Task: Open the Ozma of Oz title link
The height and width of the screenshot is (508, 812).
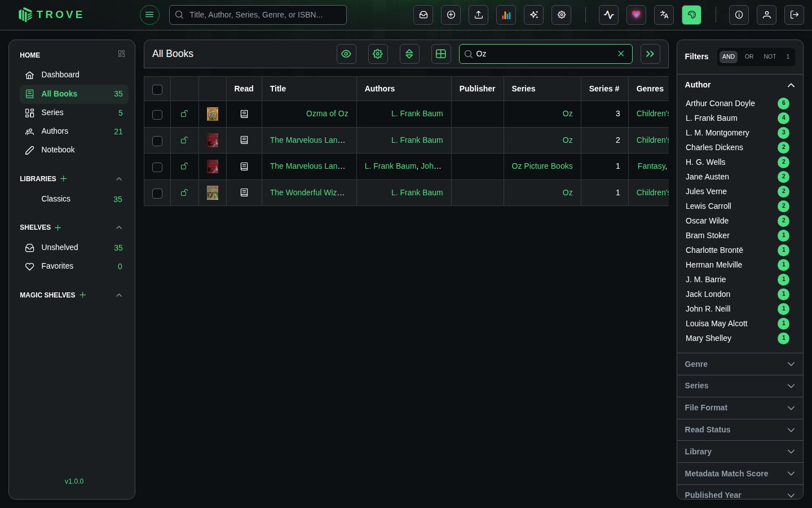Action: (x=327, y=114)
